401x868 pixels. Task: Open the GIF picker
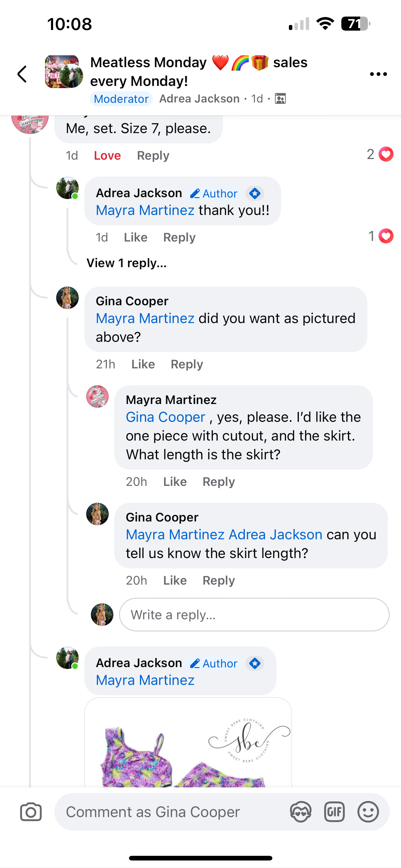pyautogui.click(x=334, y=812)
